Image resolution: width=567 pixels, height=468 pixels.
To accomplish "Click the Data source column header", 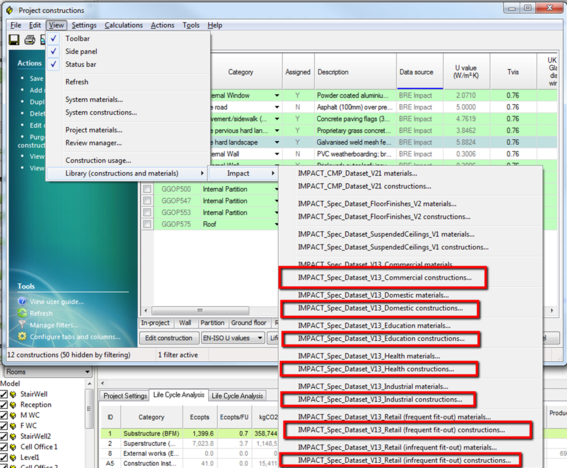I will coord(420,72).
